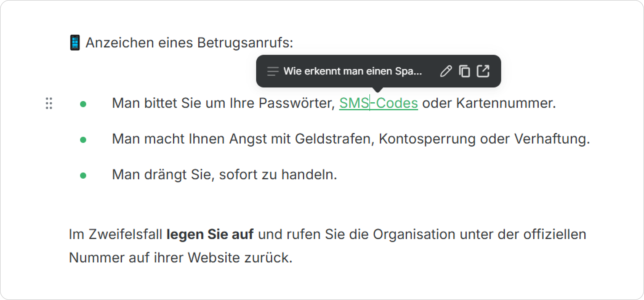This screenshot has height=300, width=644.
Task: Click the word "Verhaftung"
Action: [552, 139]
